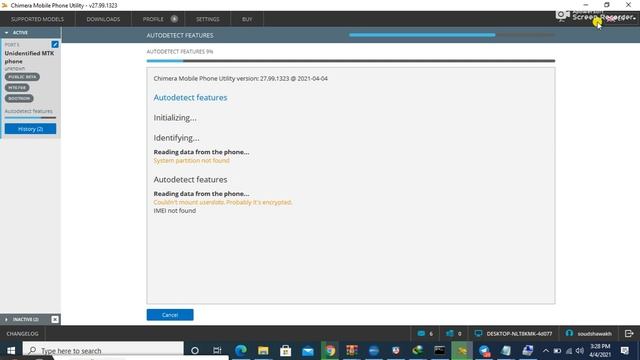Click the Chimera tool taskbar icon

(x=462, y=351)
